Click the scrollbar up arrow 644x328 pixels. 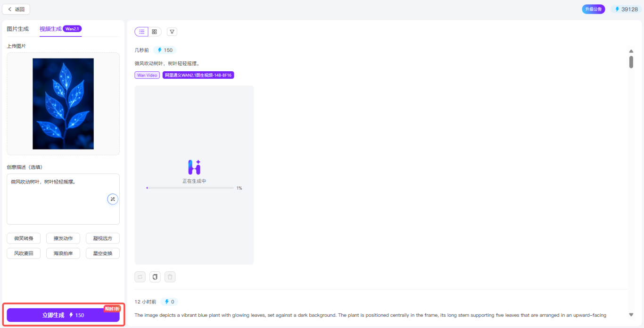(631, 51)
